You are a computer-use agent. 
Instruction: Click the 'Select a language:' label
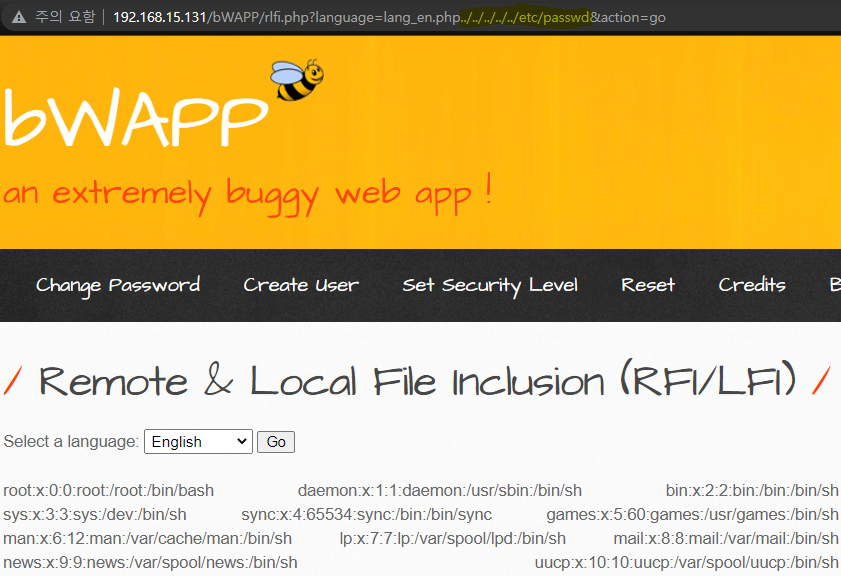71,441
